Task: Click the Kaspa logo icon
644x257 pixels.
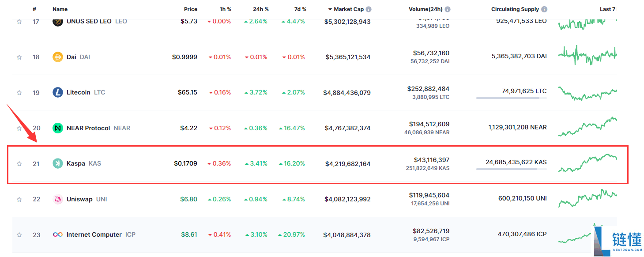Action: [x=58, y=163]
